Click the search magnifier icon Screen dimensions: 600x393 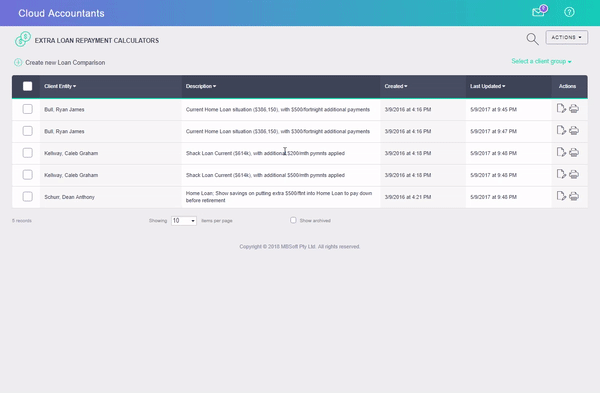(x=532, y=39)
